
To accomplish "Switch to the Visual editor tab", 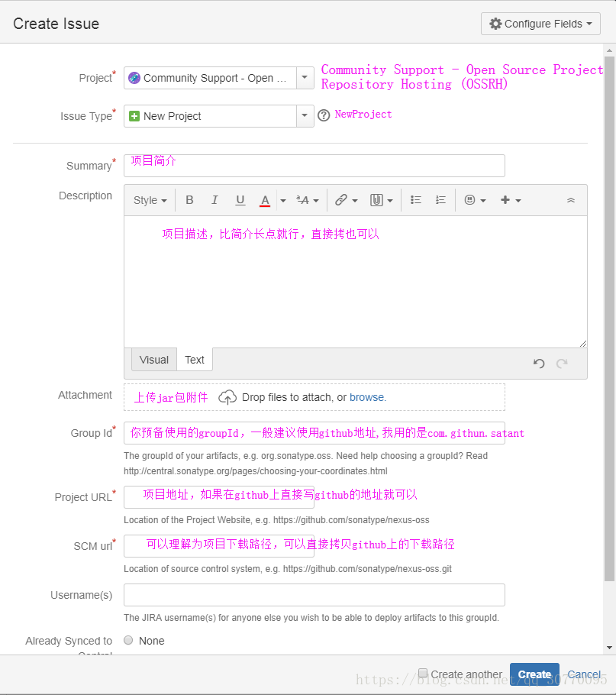I will 154,360.
